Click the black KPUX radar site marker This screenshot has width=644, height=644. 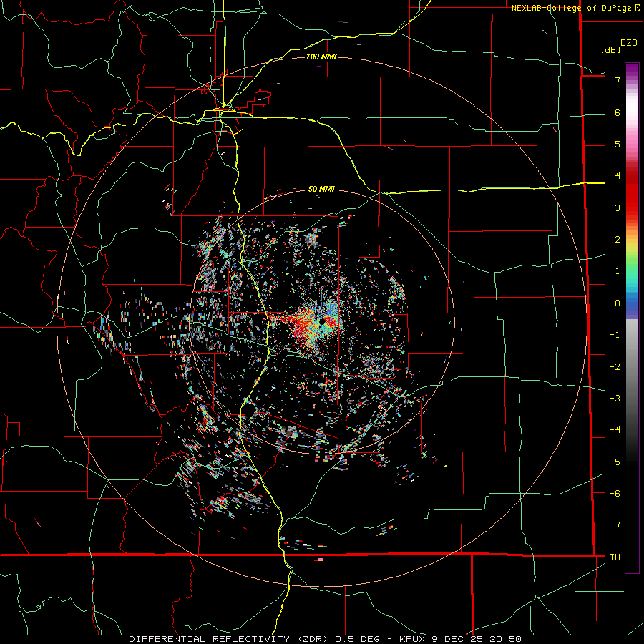coord(323,321)
